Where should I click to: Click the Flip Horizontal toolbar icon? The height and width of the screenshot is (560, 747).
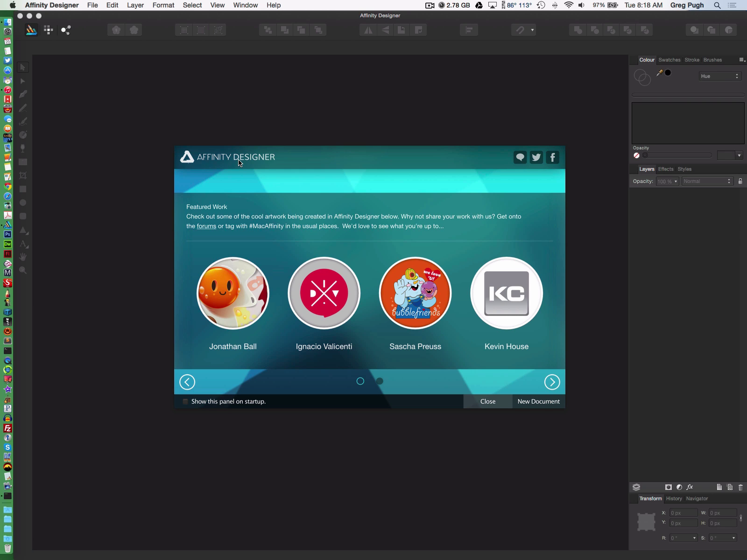coord(368,30)
